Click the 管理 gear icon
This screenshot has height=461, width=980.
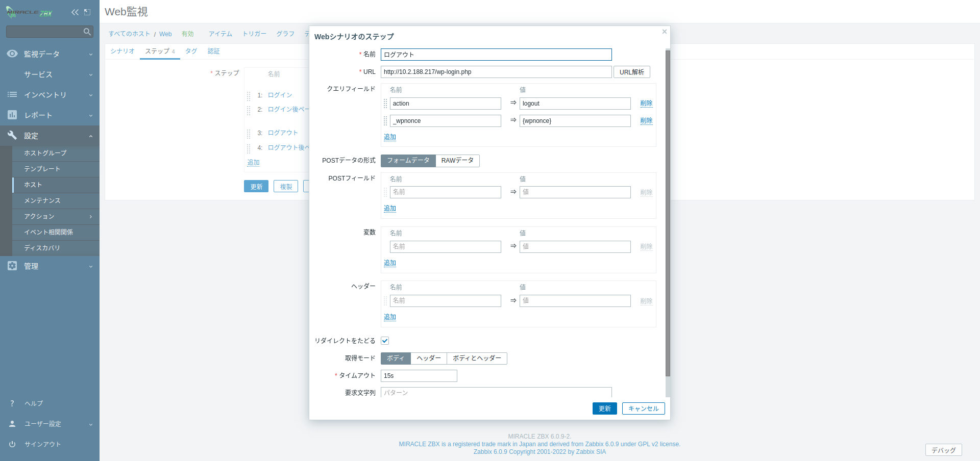(x=12, y=266)
